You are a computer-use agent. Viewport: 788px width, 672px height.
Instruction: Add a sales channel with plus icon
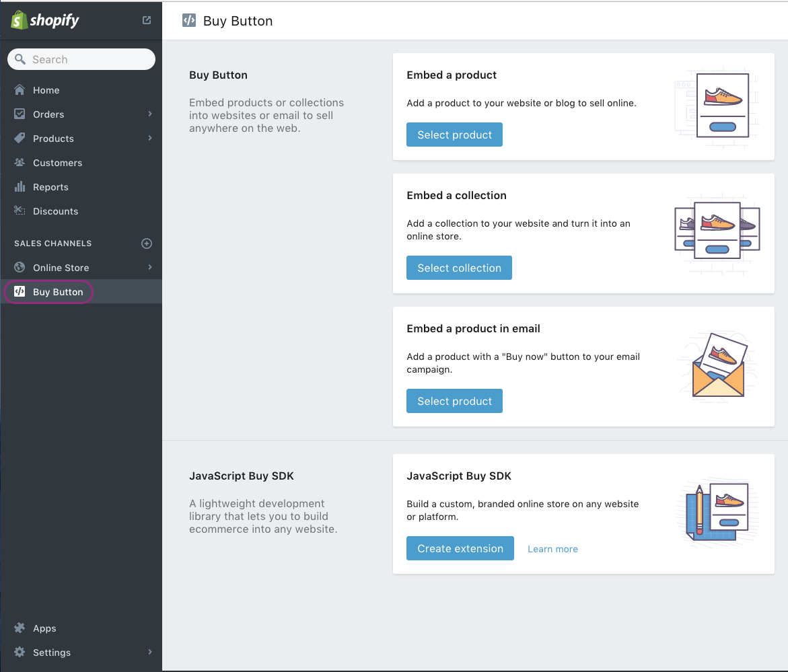147,244
